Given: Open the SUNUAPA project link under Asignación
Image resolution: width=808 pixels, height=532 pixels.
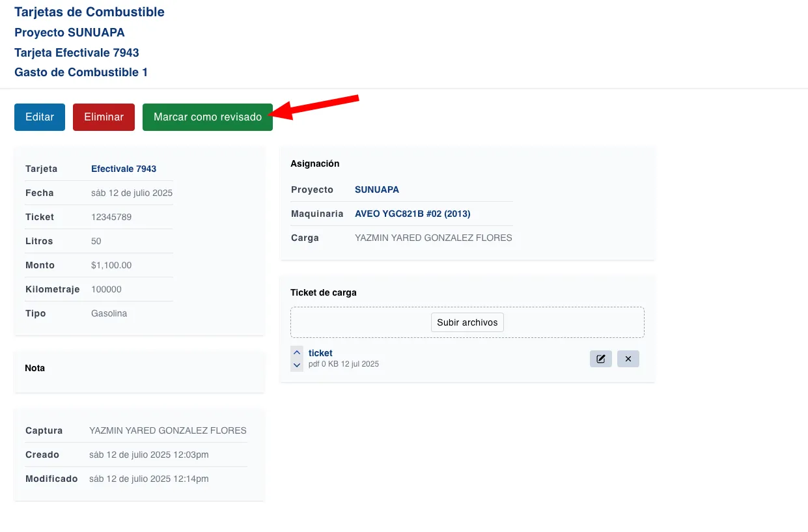Looking at the screenshot, I should point(376,189).
